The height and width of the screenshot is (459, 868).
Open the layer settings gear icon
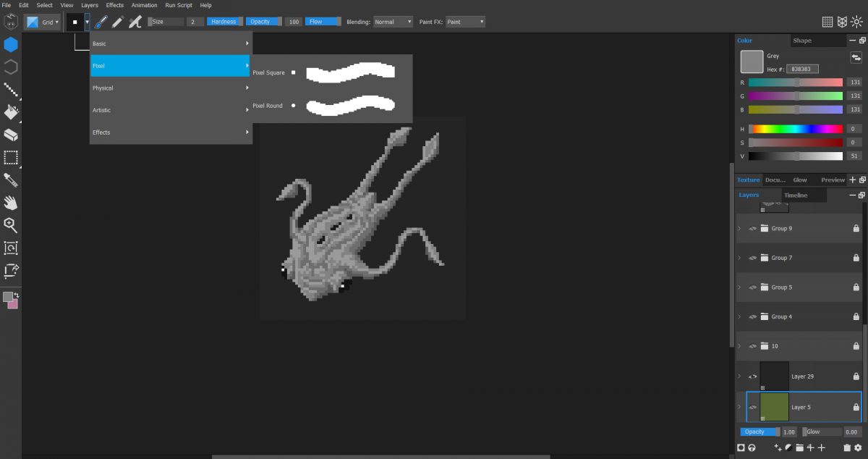click(x=857, y=447)
